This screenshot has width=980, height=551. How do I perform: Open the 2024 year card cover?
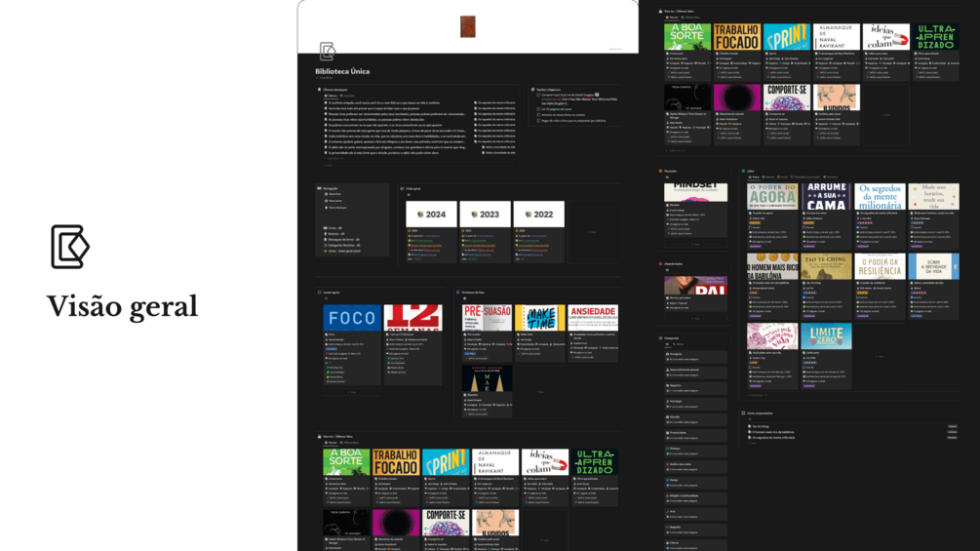pyautogui.click(x=431, y=214)
